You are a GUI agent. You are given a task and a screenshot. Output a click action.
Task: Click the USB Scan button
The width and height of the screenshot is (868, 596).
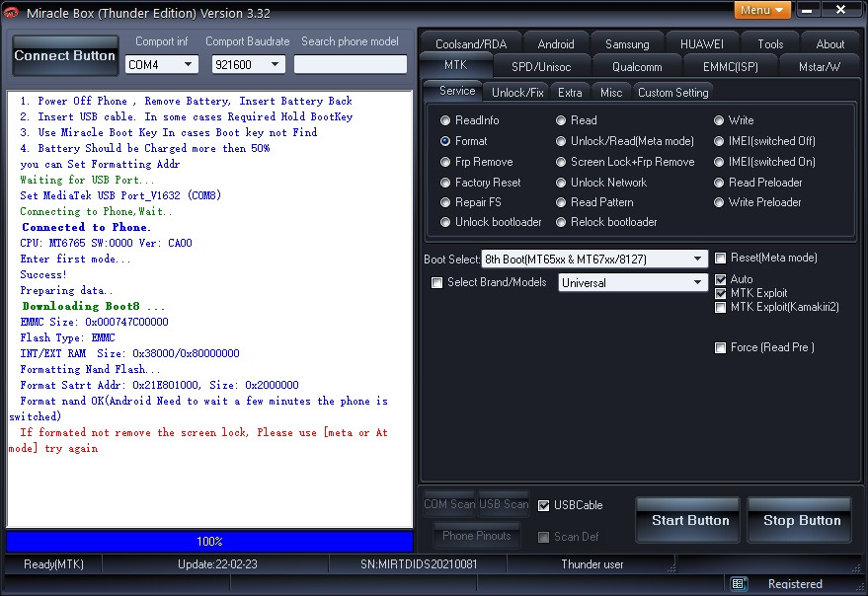coord(504,504)
